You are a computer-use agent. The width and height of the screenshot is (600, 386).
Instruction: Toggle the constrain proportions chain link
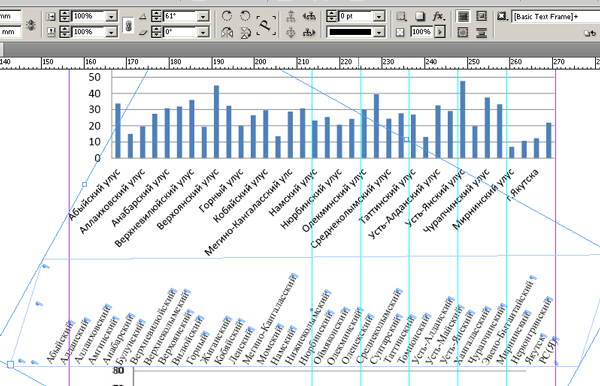click(x=129, y=25)
